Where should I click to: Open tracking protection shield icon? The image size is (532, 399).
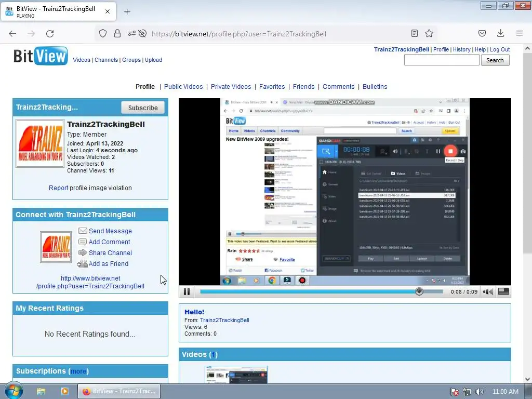tap(103, 33)
